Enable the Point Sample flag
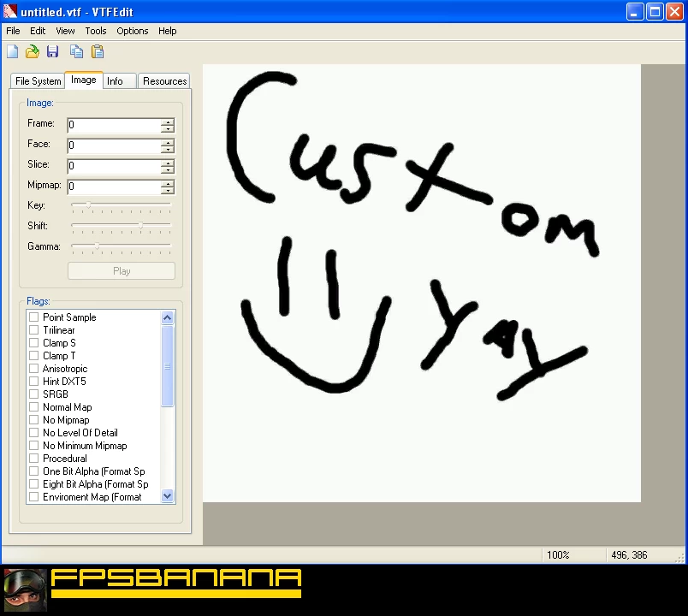The width and height of the screenshot is (688, 616). pos(33,317)
